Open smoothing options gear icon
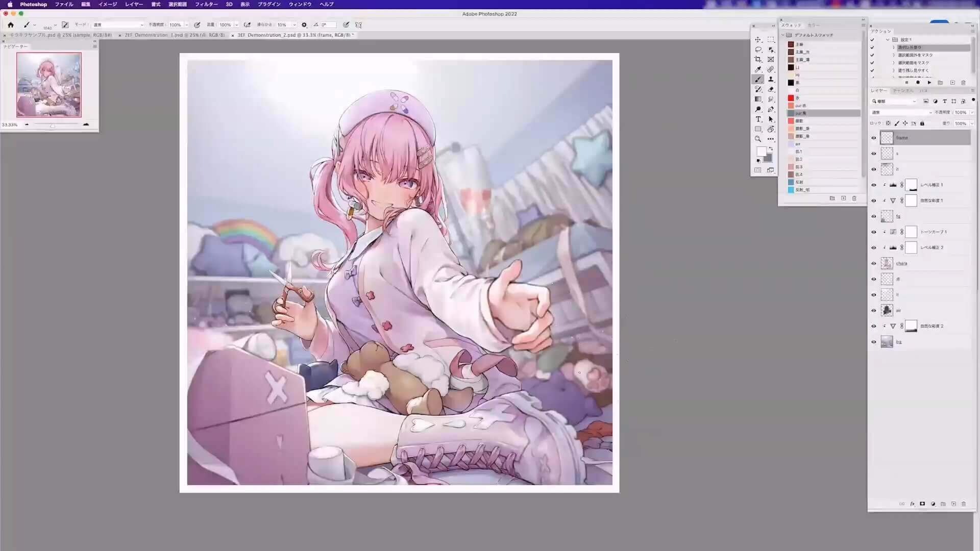980x551 pixels. (x=304, y=24)
